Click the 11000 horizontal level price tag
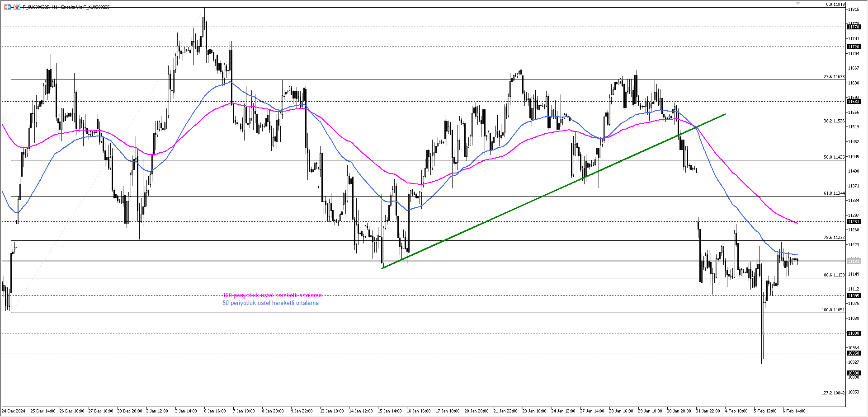Viewport: 868px width, 417px height. tap(854, 333)
